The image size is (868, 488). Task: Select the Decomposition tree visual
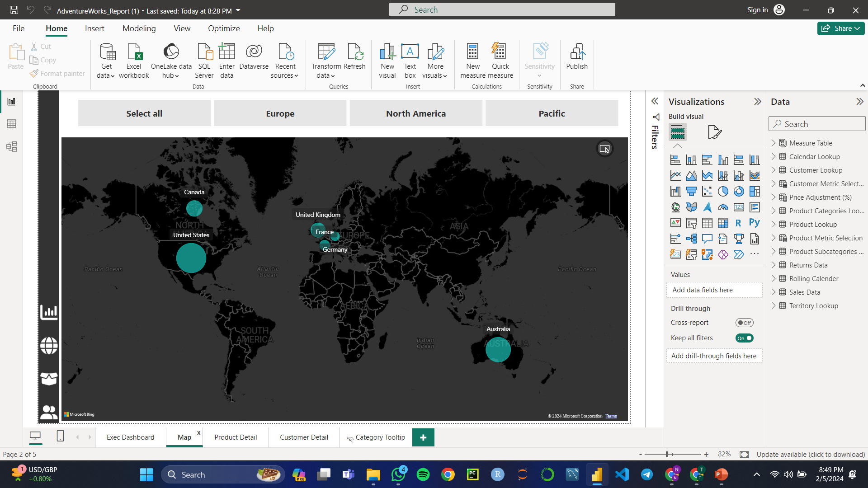coord(691,239)
